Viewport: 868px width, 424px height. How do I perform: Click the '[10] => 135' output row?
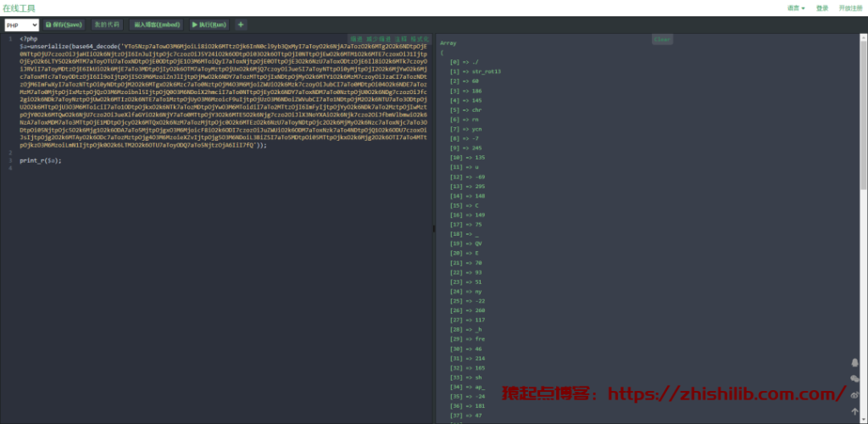(467, 157)
